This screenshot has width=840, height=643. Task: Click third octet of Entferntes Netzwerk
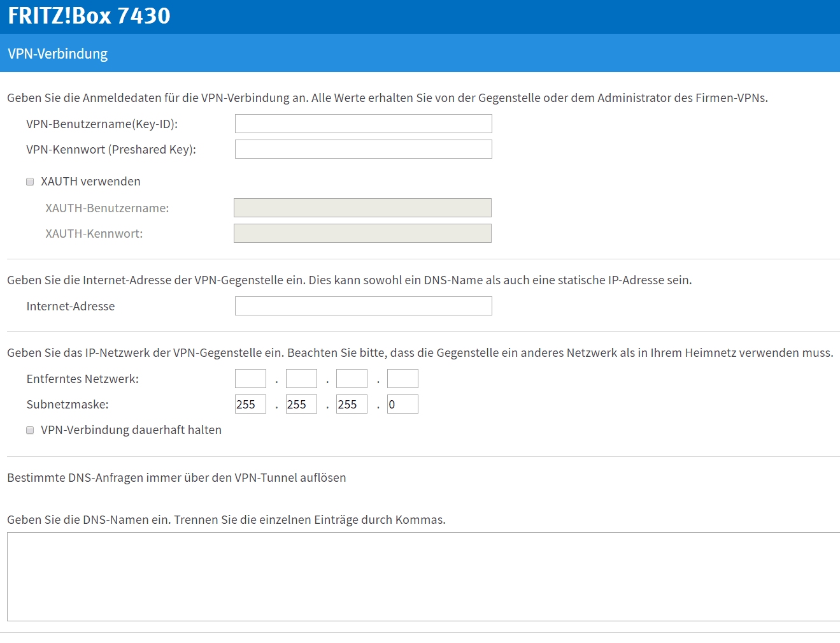point(352,379)
